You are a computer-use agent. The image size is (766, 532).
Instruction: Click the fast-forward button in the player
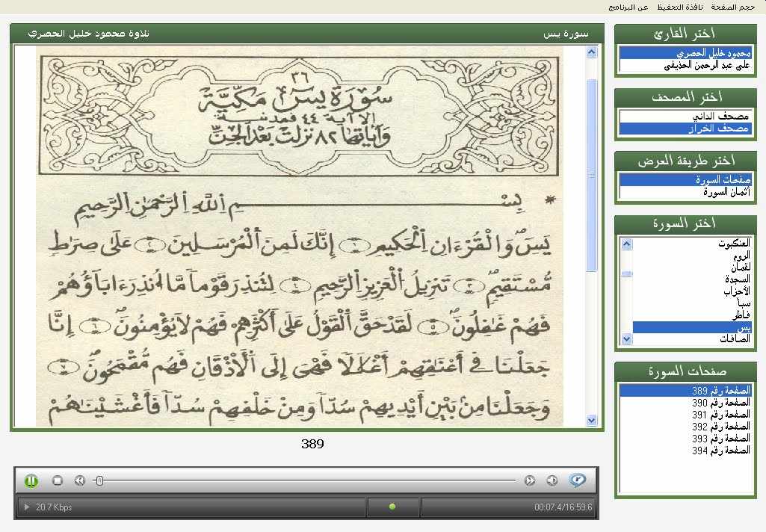click(x=530, y=480)
